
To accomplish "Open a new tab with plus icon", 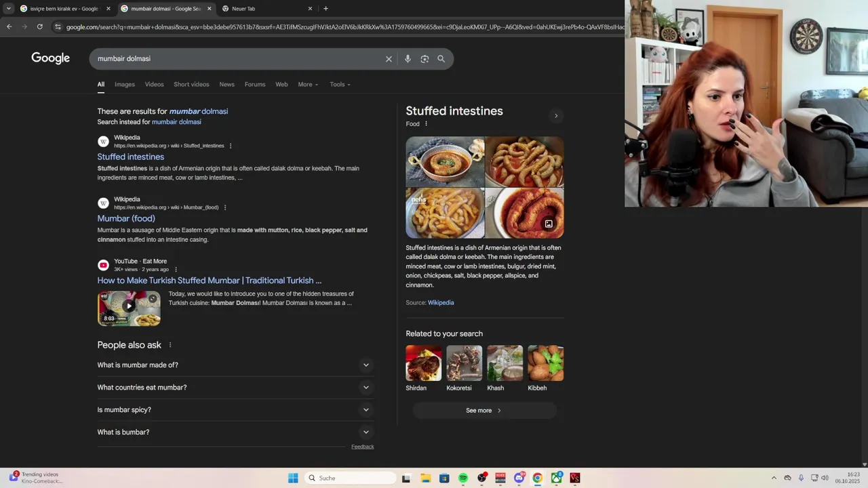I will pyautogui.click(x=325, y=9).
